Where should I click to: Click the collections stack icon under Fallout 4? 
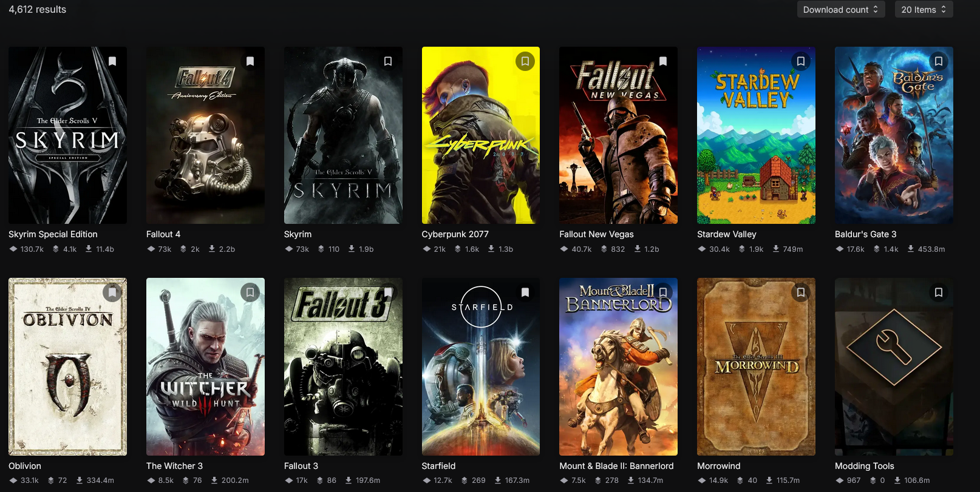(183, 249)
